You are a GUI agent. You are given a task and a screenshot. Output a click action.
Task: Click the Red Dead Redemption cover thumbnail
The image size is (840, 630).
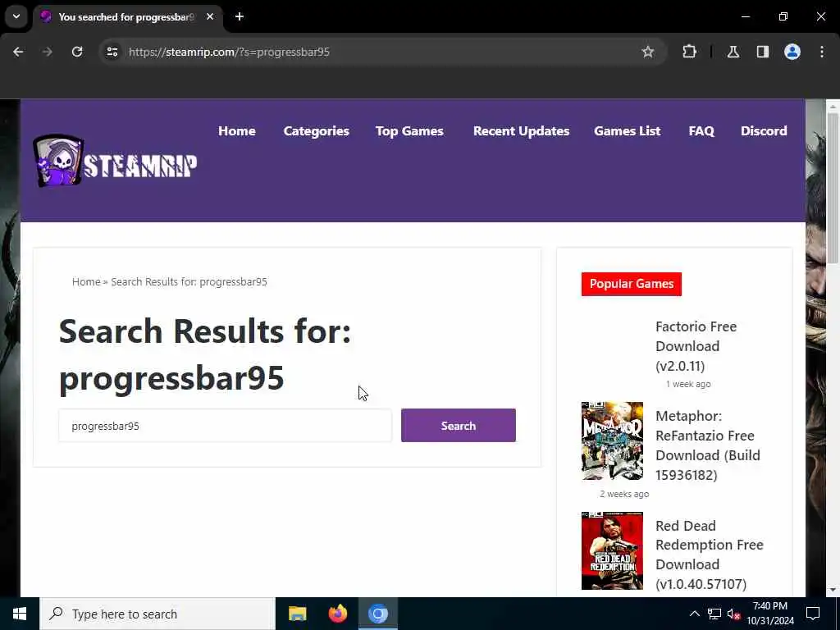612,550
